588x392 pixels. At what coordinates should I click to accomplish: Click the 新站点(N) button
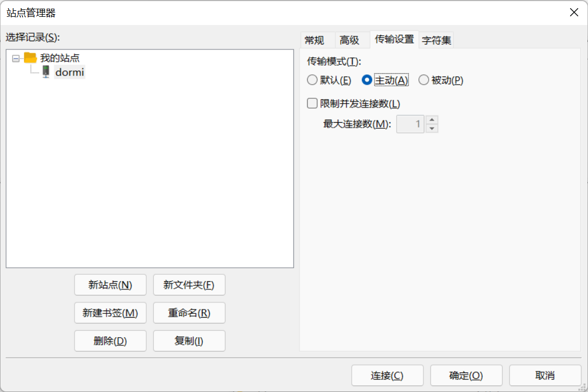pyautogui.click(x=110, y=285)
